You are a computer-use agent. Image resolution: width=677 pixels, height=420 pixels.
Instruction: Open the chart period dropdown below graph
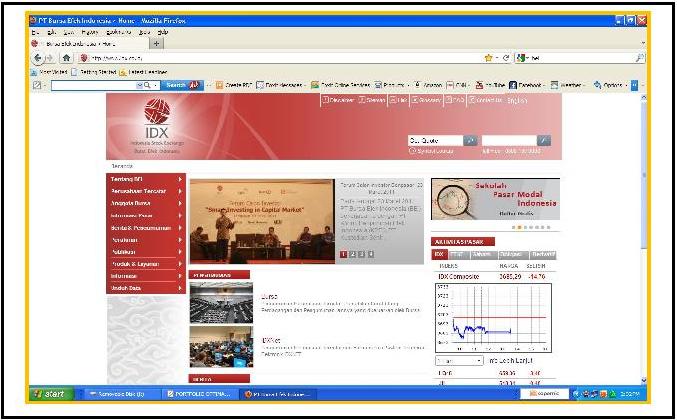point(459,360)
